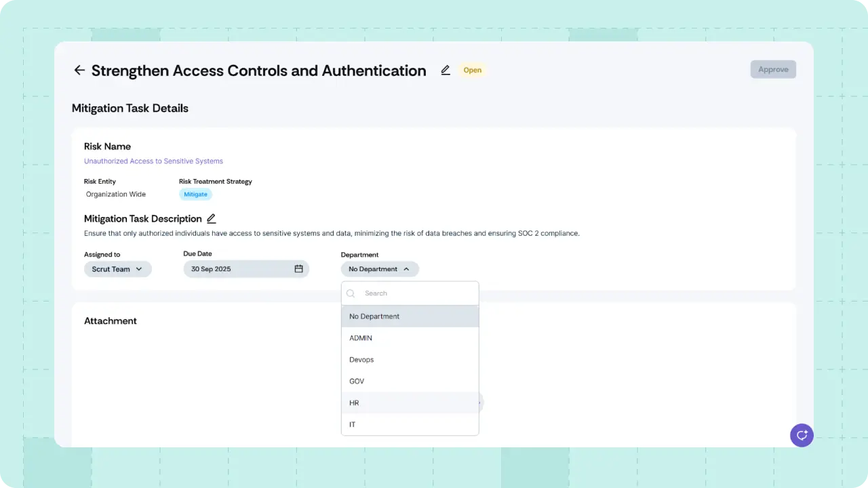Viewport: 868px width, 488px height.
Task: Click the Open status badge
Action: click(x=472, y=70)
